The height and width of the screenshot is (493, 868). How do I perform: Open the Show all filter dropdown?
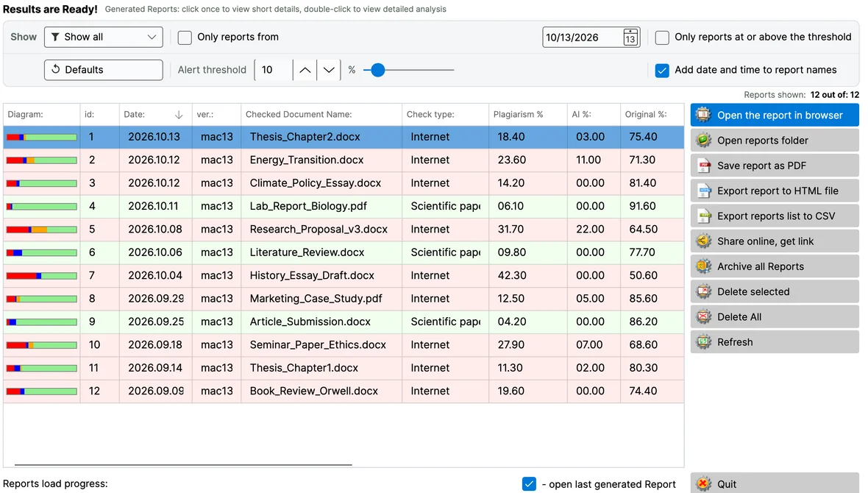point(104,37)
